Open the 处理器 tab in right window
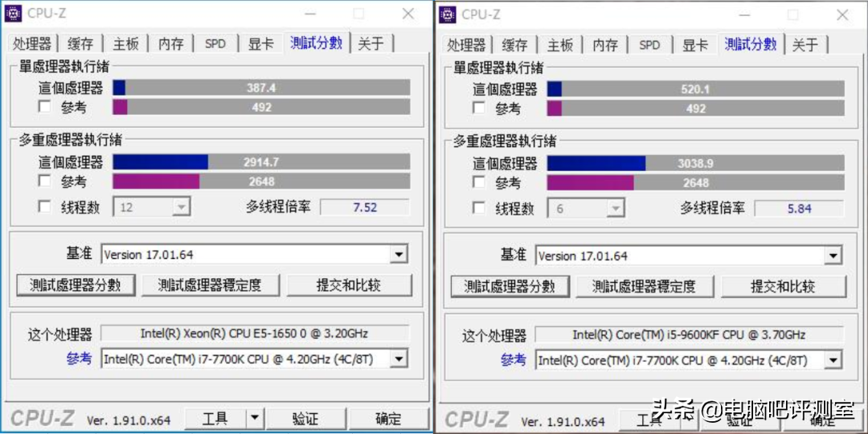Viewport: 868px width, 434px height. click(467, 44)
